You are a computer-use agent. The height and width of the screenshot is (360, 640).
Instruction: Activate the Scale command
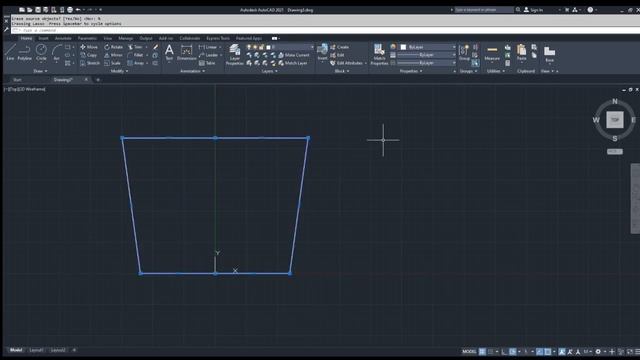pyautogui.click(x=112, y=63)
